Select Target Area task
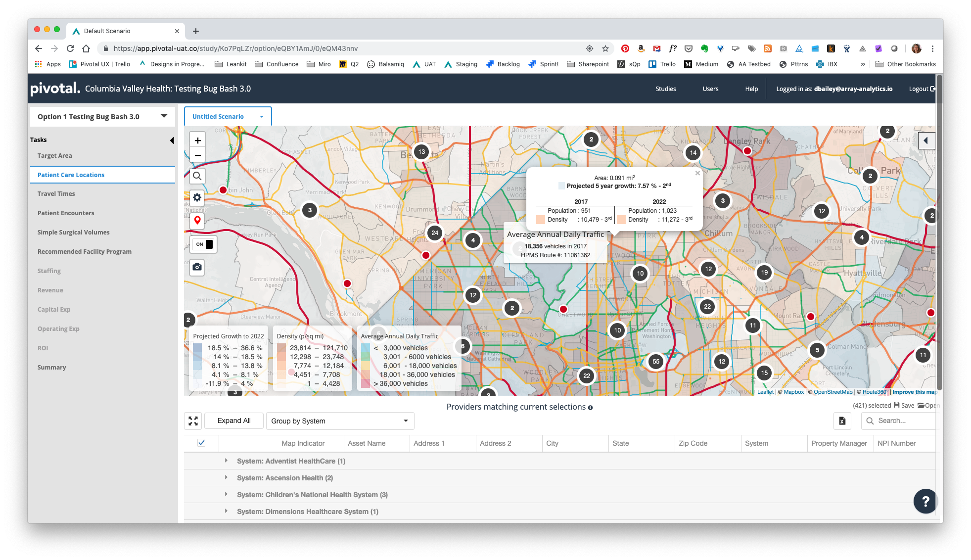 55,156
